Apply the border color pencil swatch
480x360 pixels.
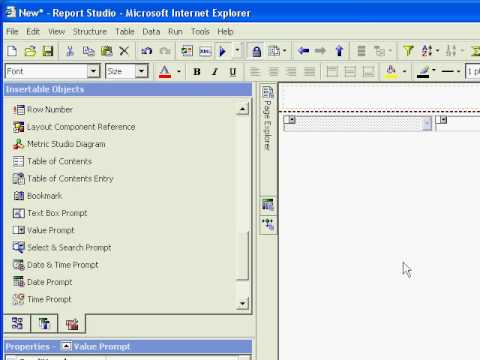(423, 71)
